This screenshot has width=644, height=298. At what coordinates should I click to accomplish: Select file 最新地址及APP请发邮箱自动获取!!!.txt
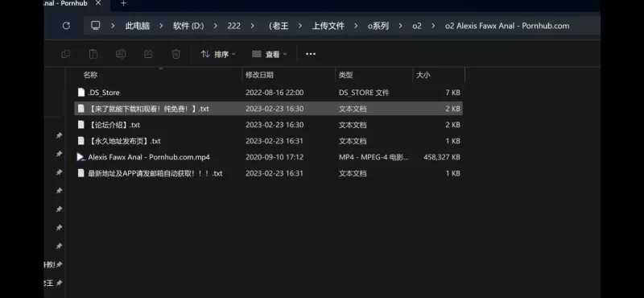(155, 173)
